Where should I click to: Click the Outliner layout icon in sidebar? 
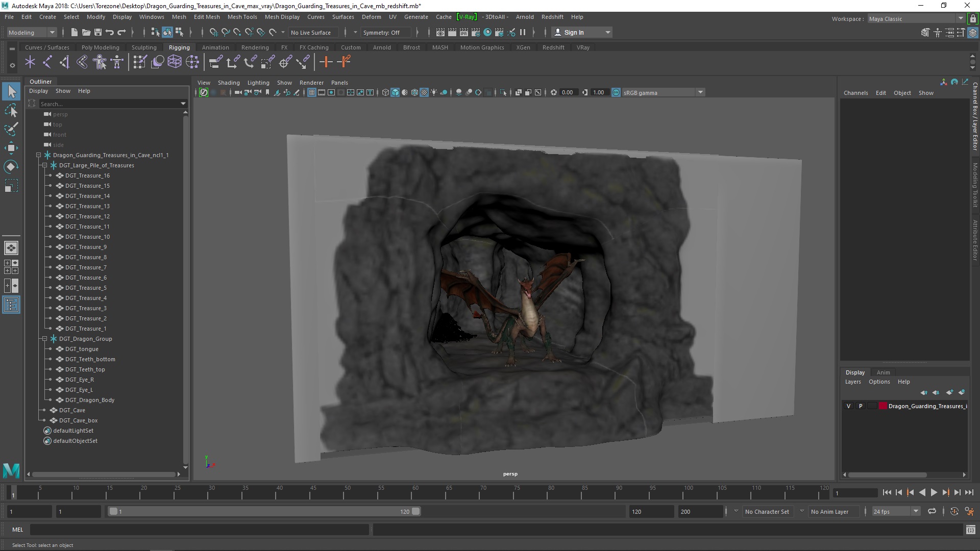[11, 305]
